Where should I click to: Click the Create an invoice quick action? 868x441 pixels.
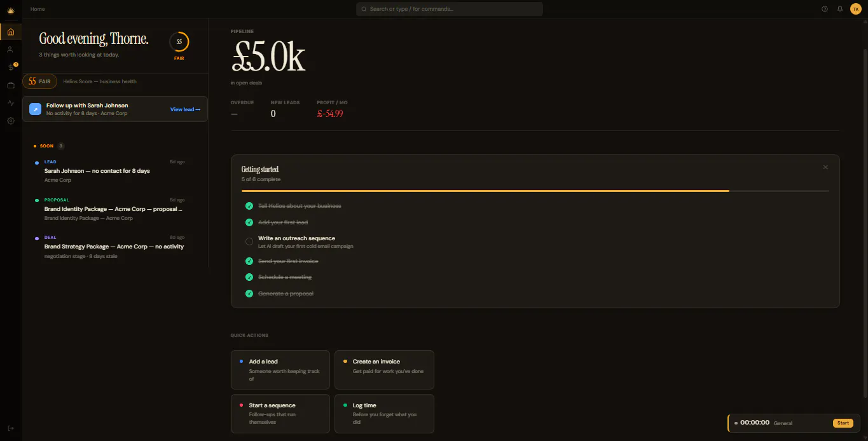pyautogui.click(x=384, y=370)
